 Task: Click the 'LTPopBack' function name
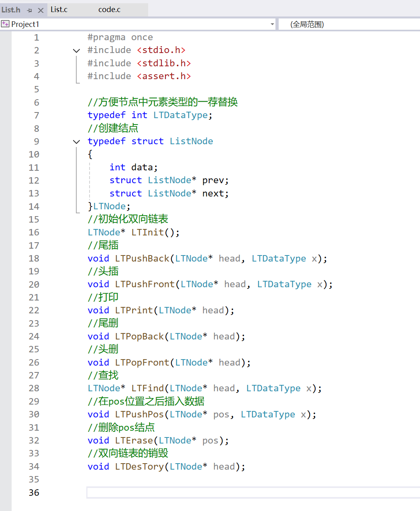tap(139, 336)
